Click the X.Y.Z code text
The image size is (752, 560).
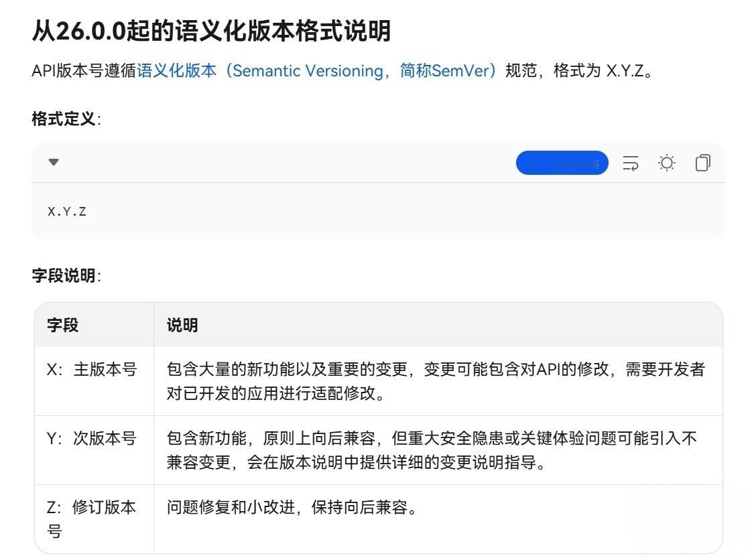pos(66,212)
